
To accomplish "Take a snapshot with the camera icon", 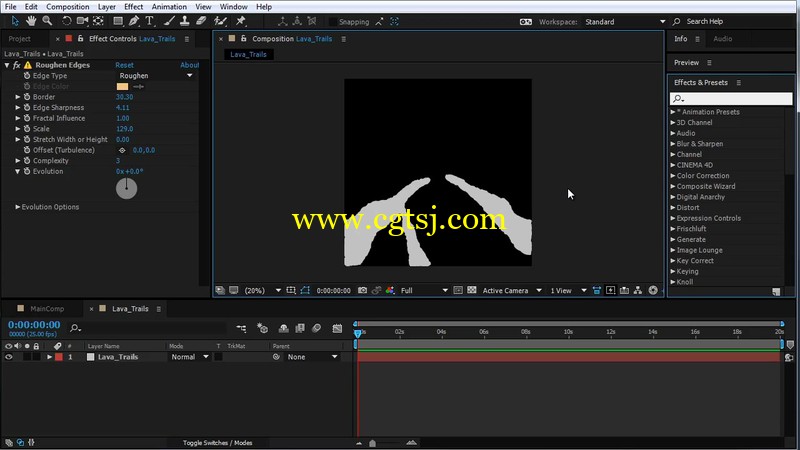I will (362, 290).
